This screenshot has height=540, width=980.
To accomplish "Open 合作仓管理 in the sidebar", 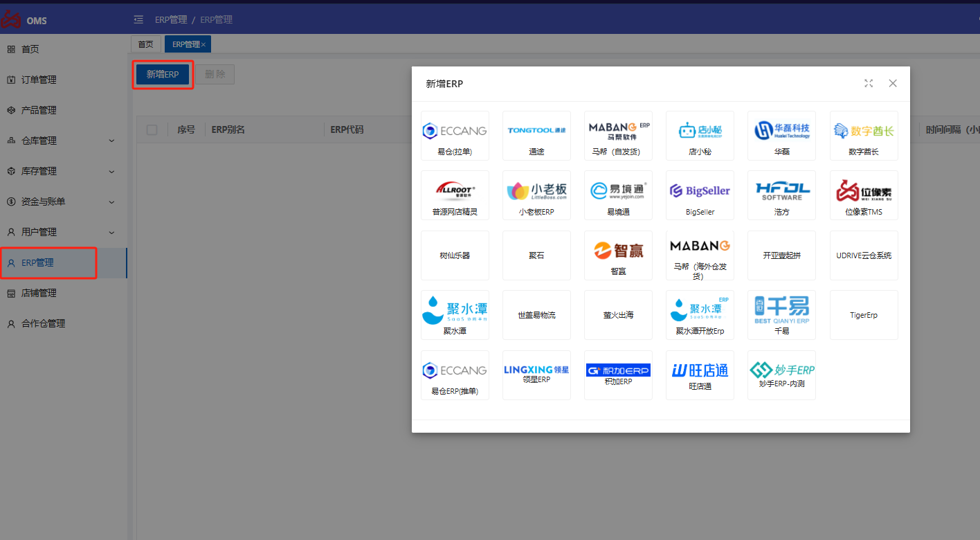I will click(64, 323).
